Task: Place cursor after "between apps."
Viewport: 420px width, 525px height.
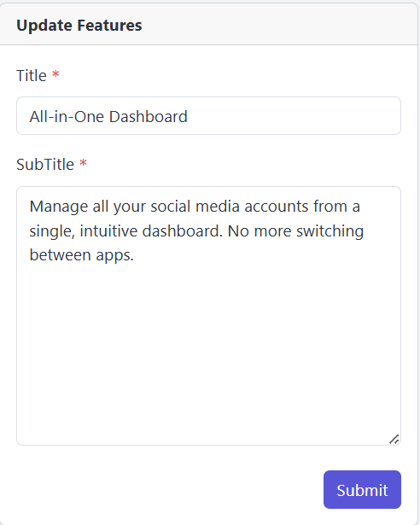Action: click(135, 255)
